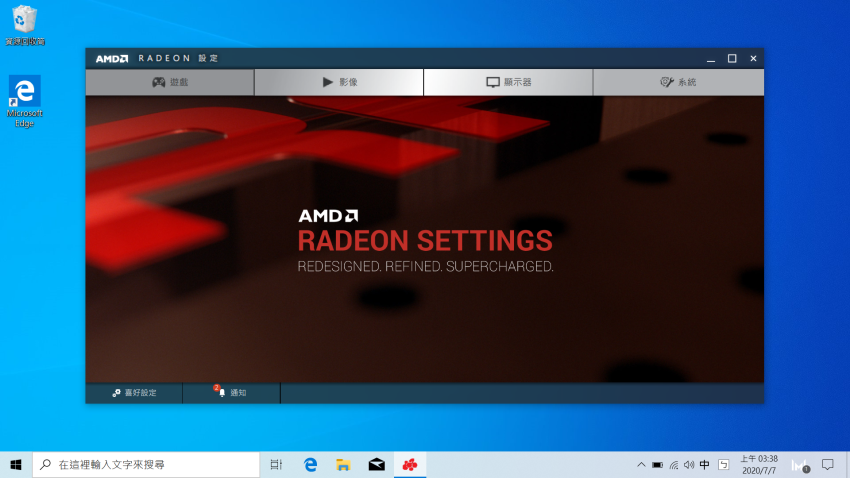Maximize the Radeon Settings window
Viewport: 850px width, 478px height.
[732, 59]
